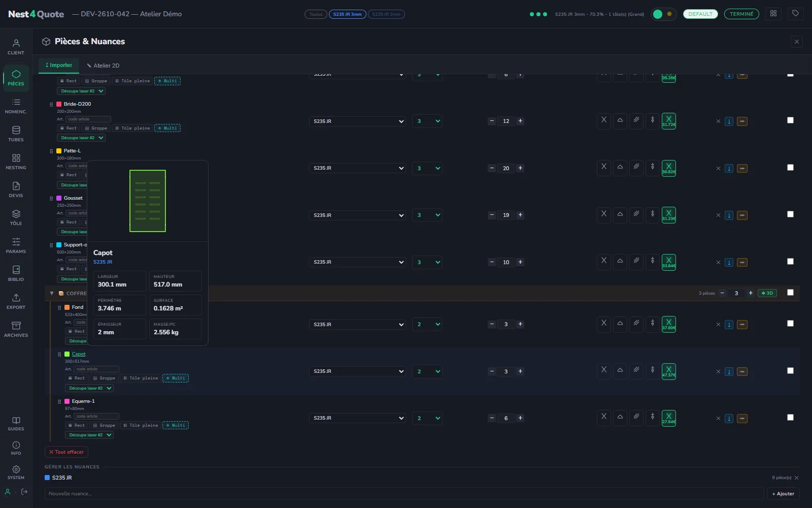Open the Export section
The height and width of the screenshot is (508, 812).
pos(16,302)
